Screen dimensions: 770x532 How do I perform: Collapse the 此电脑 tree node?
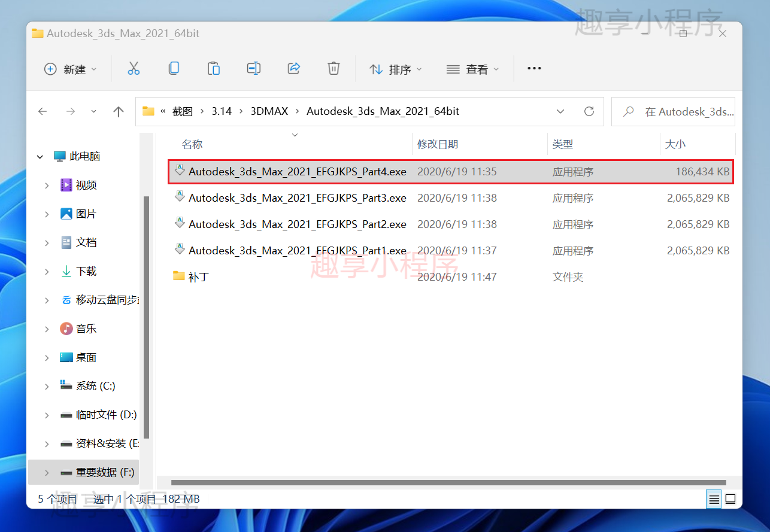click(40, 157)
